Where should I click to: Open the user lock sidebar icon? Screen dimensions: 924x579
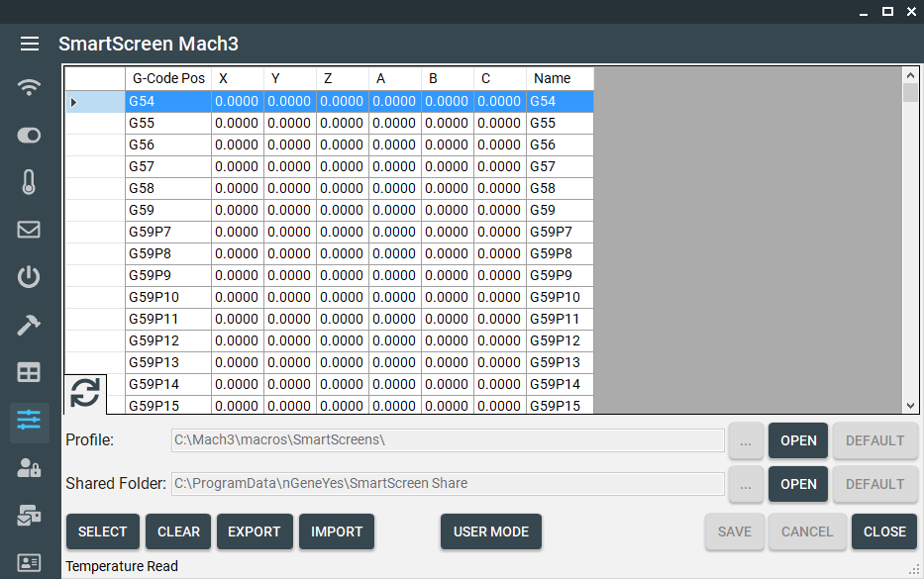click(30, 468)
